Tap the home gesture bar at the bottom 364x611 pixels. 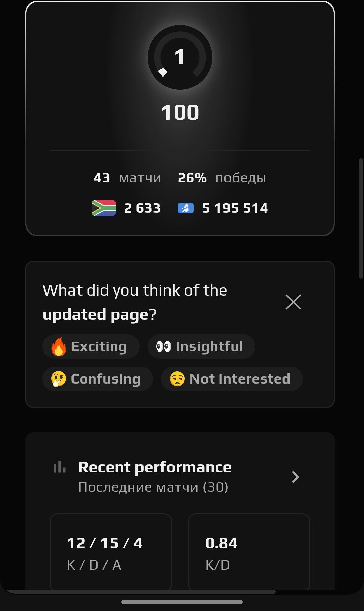182,602
